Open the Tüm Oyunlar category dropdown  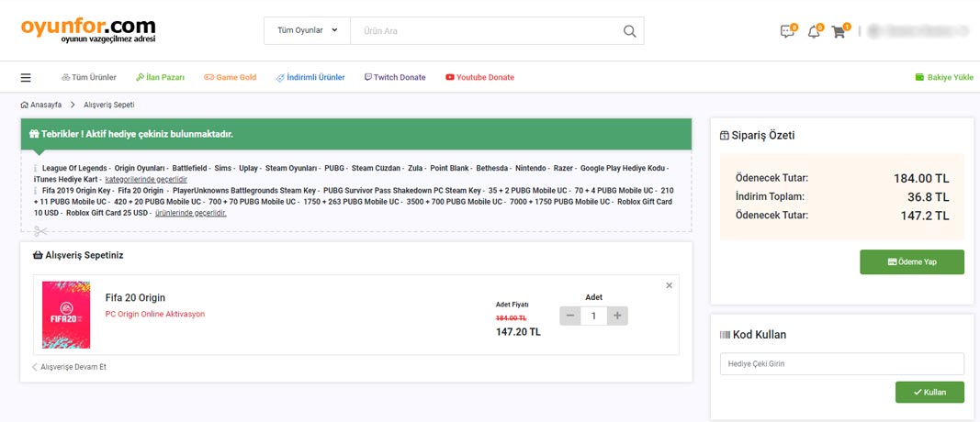[307, 30]
